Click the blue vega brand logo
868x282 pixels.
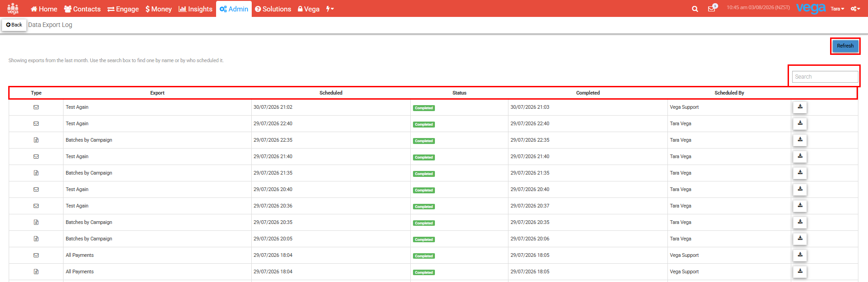coord(811,8)
